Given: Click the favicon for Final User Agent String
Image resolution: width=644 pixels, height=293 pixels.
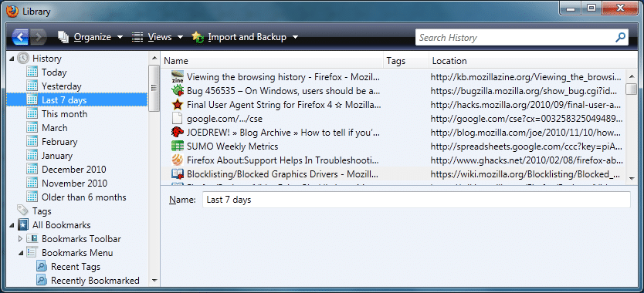Looking at the screenshot, I should coord(177,105).
